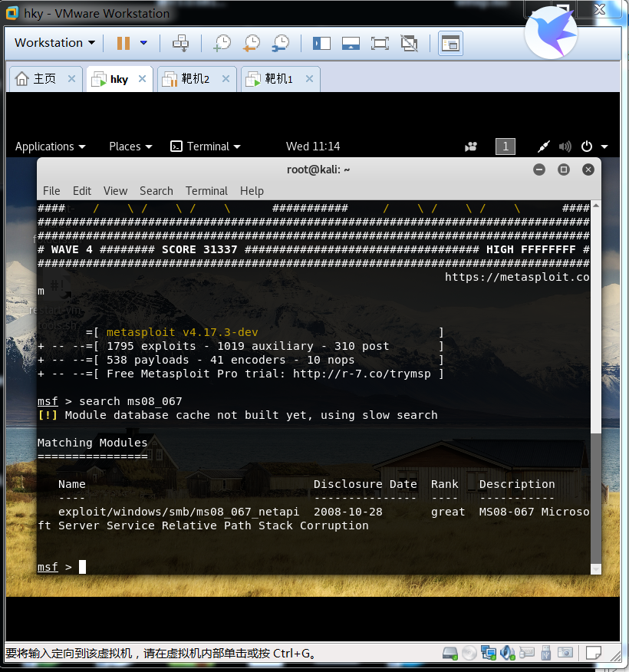This screenshot has width=629, height=672.
Task: Click the msf prompt input line
Action: 313,567
